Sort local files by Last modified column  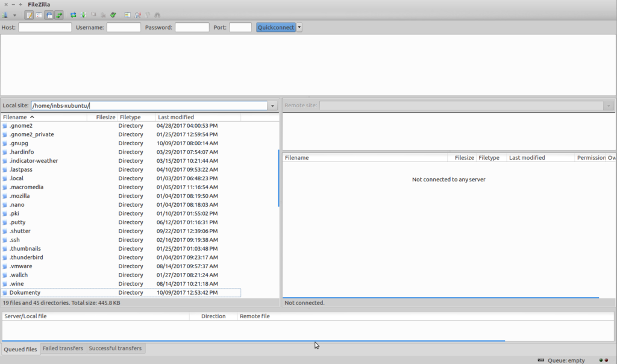click(198, 118)
